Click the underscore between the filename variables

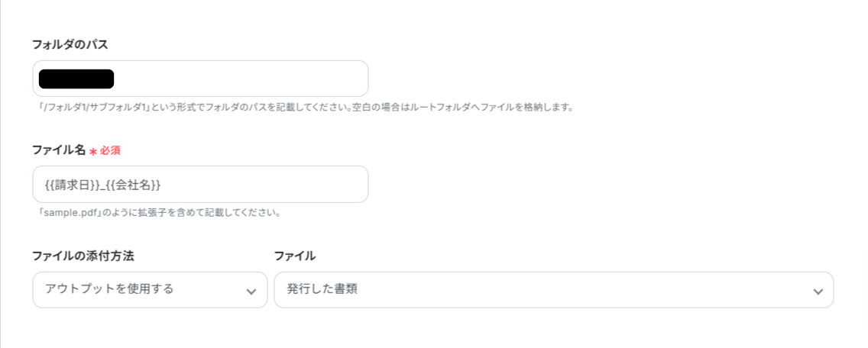click(102, 186)
